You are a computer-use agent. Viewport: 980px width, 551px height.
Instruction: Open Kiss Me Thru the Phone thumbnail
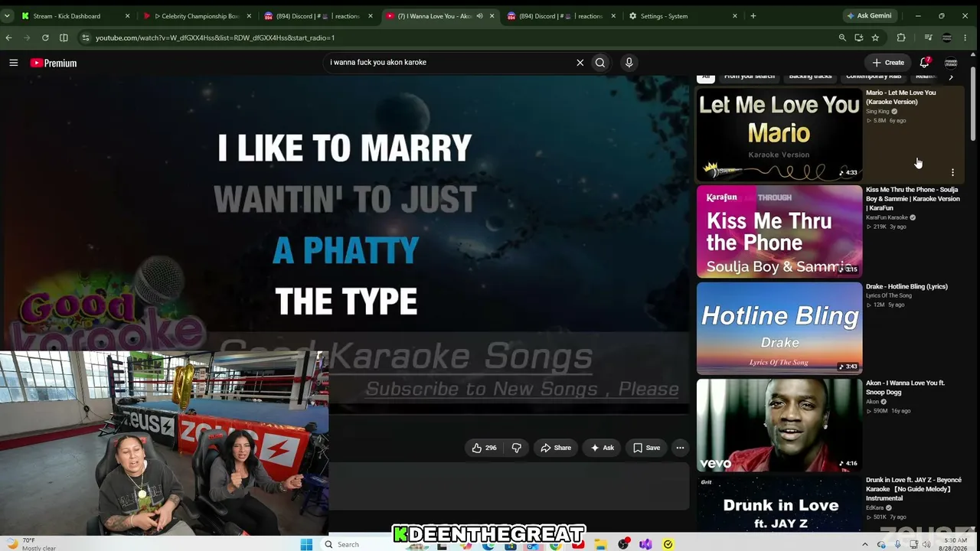tap(779, 231)
